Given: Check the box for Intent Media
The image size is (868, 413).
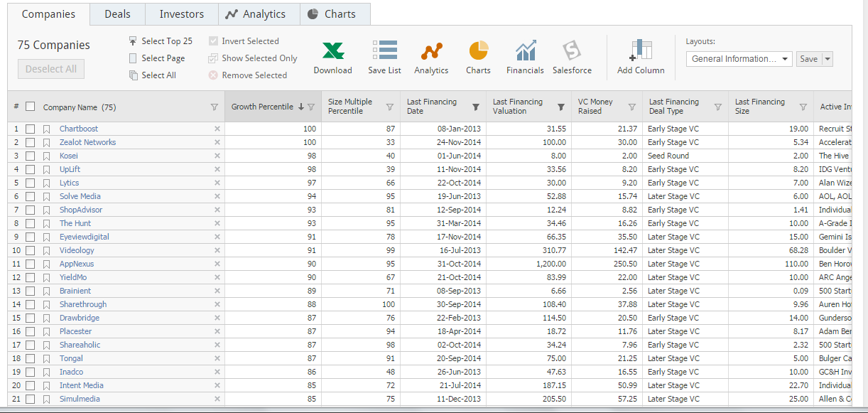Looking at the screenshot, I should 30,386.
